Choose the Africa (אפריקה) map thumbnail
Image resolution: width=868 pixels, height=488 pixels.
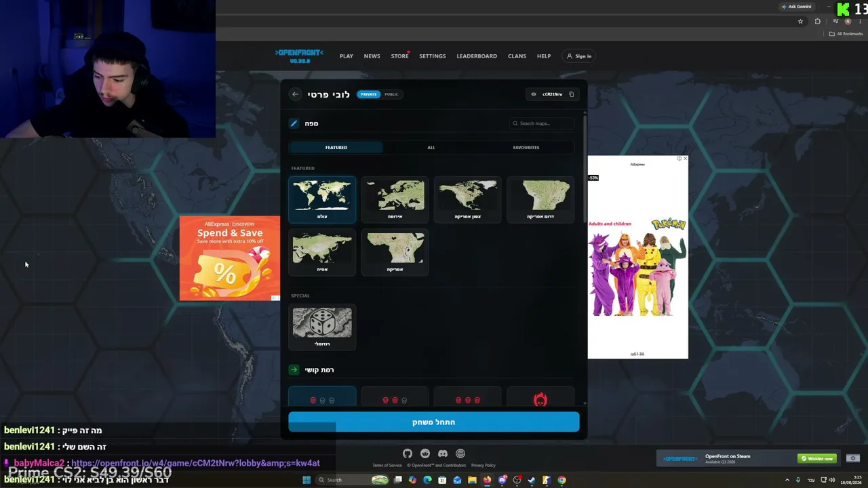[395, 252]
